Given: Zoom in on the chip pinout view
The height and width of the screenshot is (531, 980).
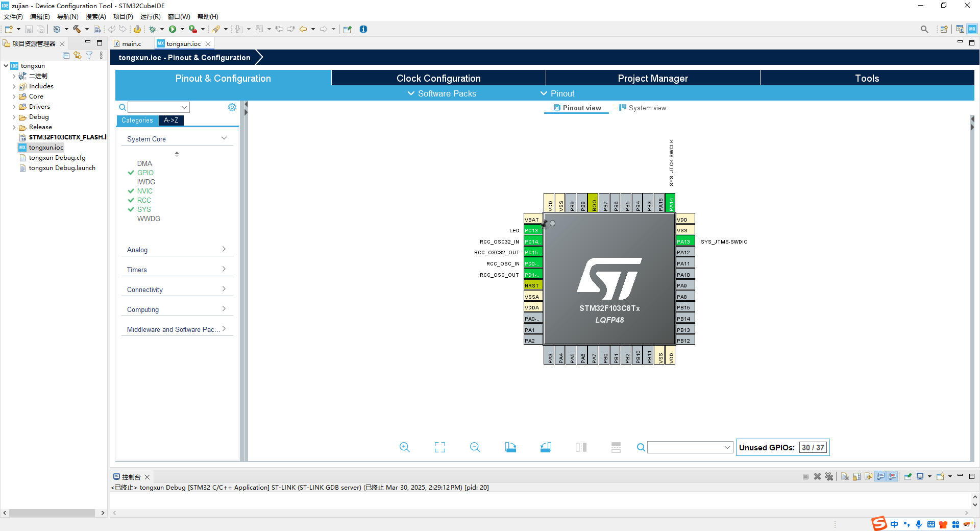Looking at the screenshot, I should coord(405,447).
